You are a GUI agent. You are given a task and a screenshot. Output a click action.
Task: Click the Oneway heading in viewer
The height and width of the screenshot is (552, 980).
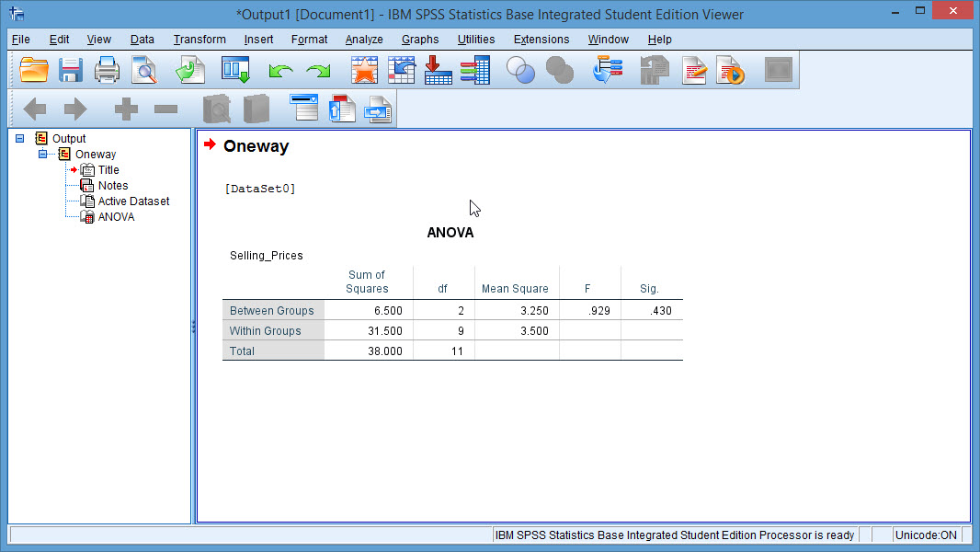tap(256, 146)
